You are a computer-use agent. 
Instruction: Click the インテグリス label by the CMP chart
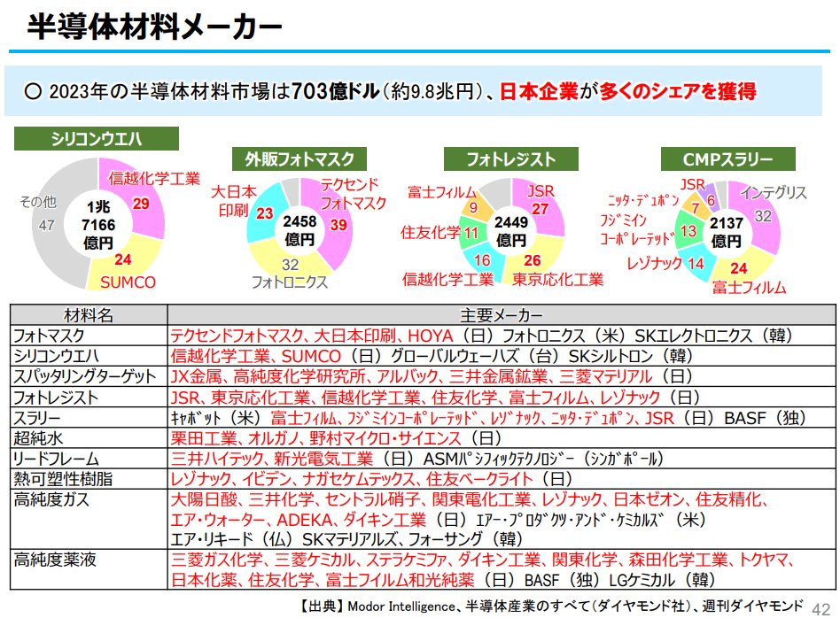(774, 192)
